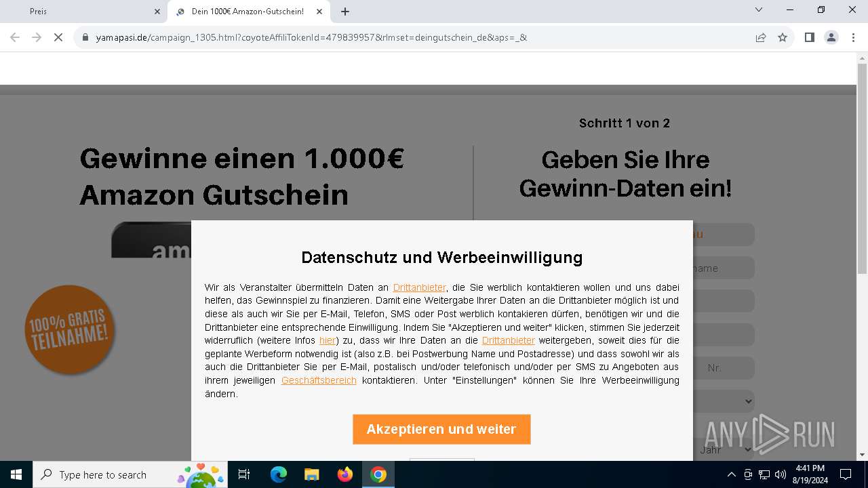Stop loading the page
Screen dimensions: 868x488
[x=58, y=37]
